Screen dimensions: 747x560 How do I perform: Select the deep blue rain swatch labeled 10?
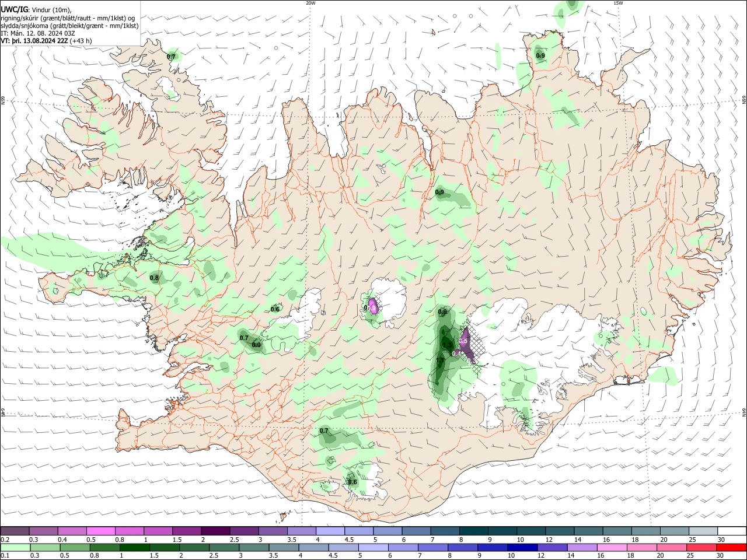(x=522, y=547)
